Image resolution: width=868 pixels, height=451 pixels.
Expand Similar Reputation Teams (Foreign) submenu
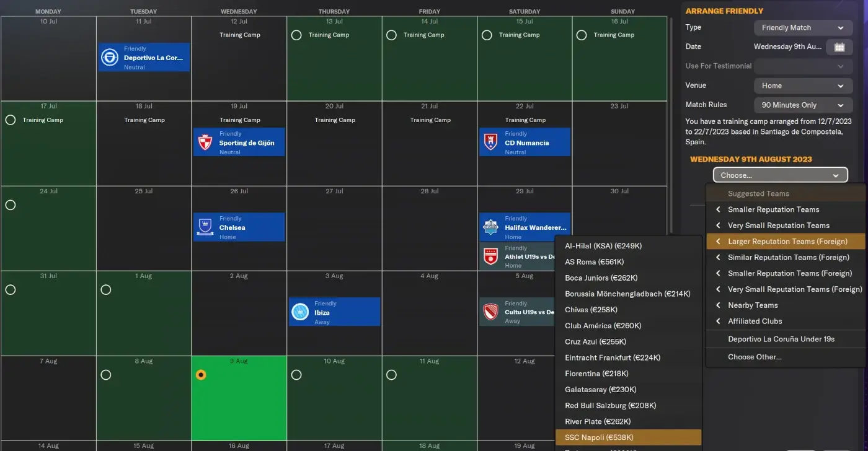(786, 257)
